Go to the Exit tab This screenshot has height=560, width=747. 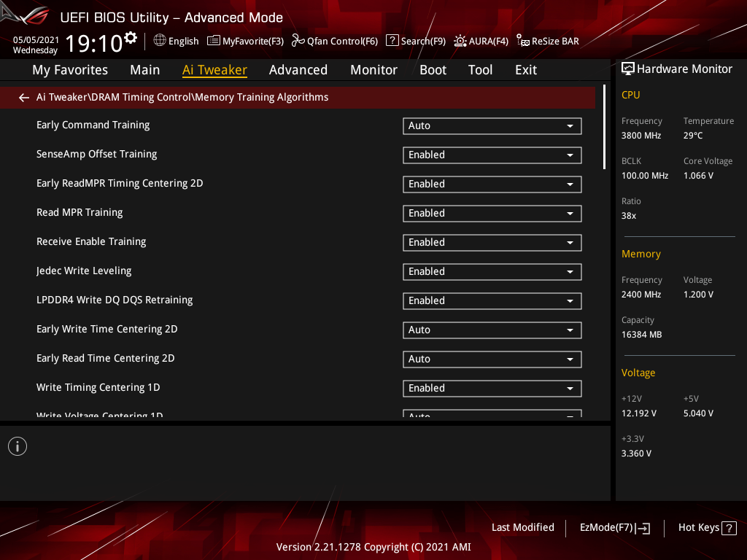pyautogui.click(x=526, y=70)
